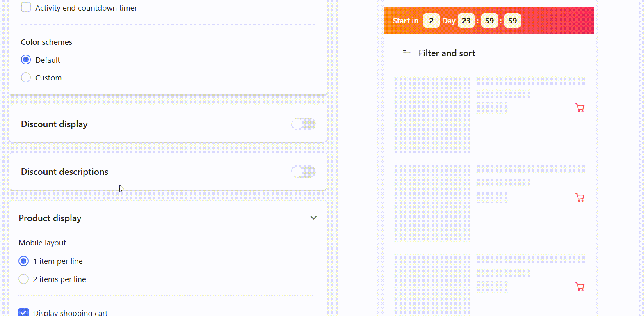
Task: Click the third product image placeholder
Action: tap(432, 285)
